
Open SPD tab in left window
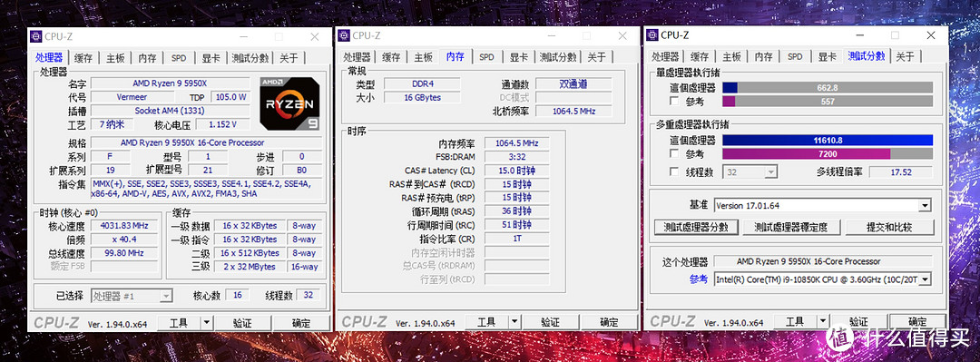(179, 58)
